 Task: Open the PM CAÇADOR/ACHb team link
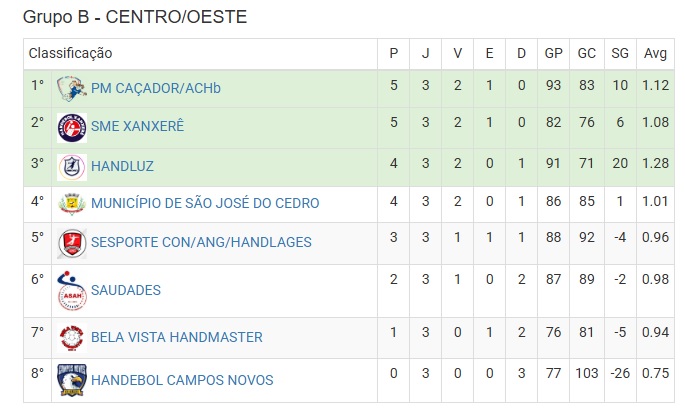pyautogui.click(x=156, y=88)
